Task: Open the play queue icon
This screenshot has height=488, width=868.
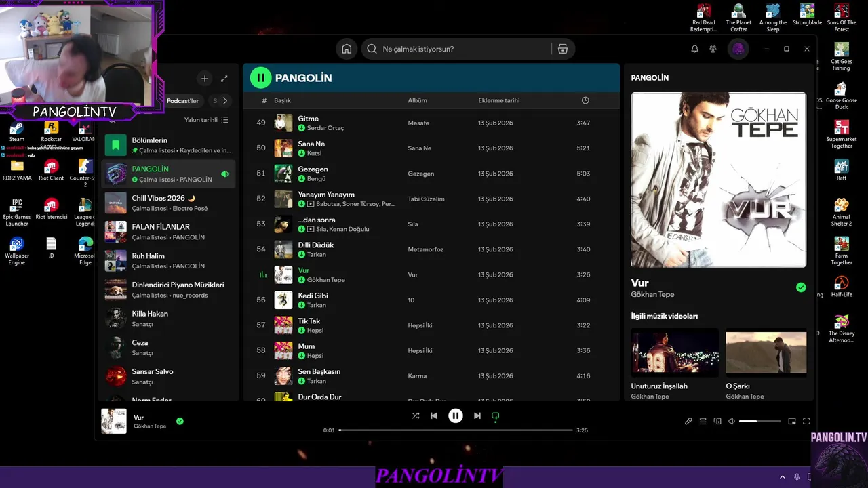Action: point(703,421)
